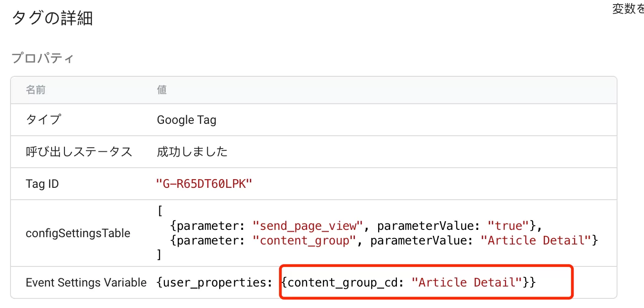This screenshot has width=644, height=308.
Task: Click the user_properties key text
Action: tap(215, 282)
